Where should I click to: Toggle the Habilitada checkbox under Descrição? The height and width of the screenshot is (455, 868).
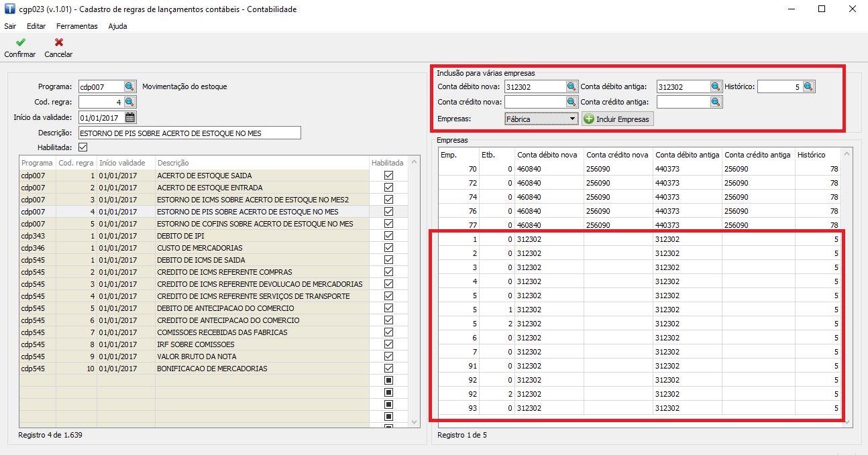pyautogui.click(x=83, y=147)
